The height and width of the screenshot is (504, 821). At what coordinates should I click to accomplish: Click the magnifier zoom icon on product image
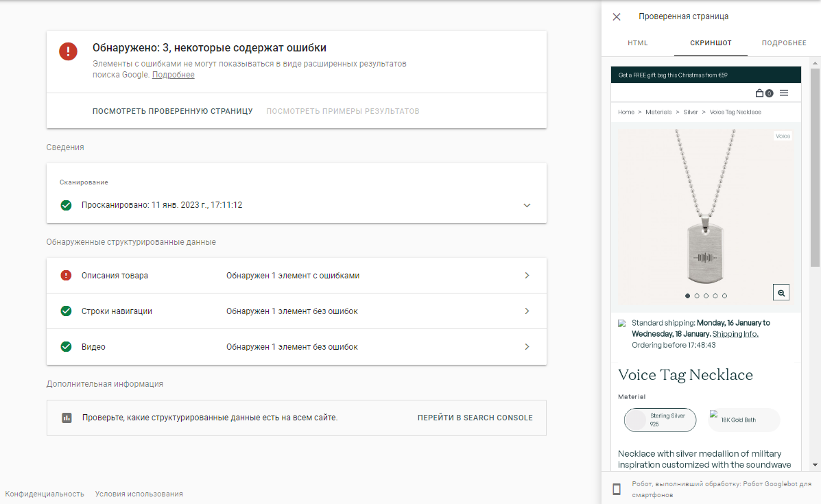[781, 292]
